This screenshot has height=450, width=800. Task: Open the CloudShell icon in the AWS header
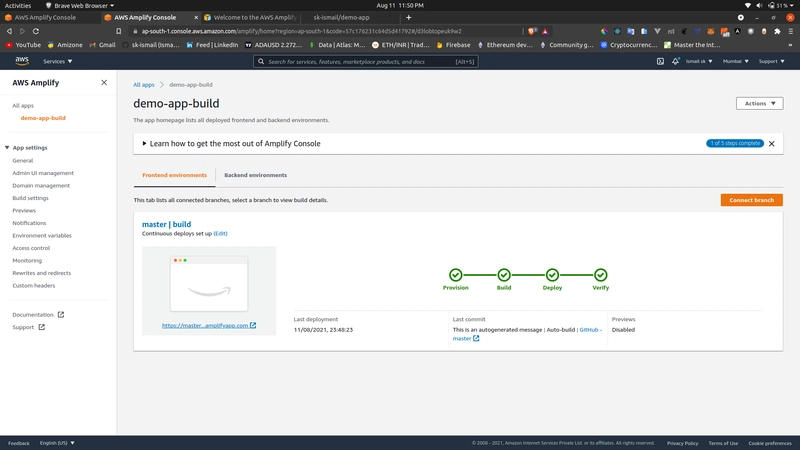click(660, 61)
